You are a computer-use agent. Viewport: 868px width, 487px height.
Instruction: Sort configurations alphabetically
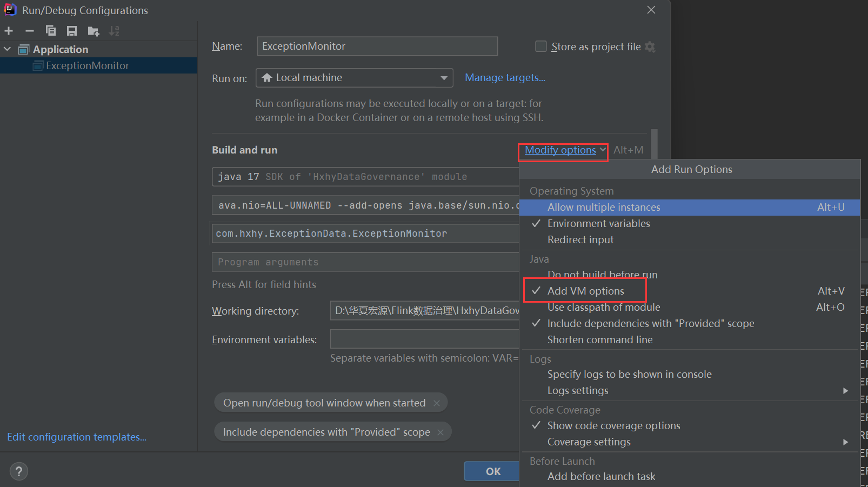(x=114, y=31)
